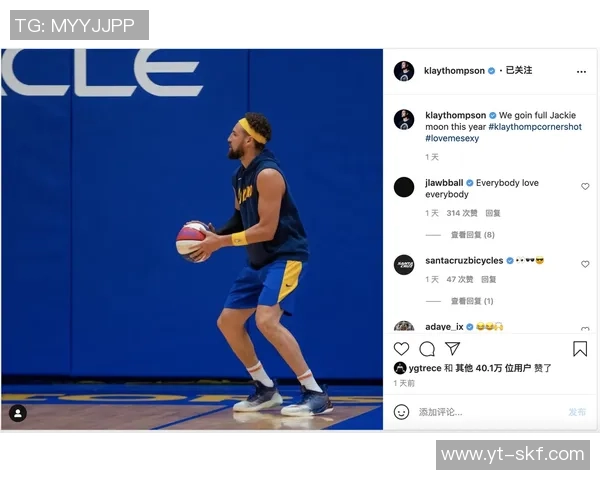Expand the 8 replies under jlawbball's comment
The width and height of the screenshot is (600, 480).
(x=473, y=235)
